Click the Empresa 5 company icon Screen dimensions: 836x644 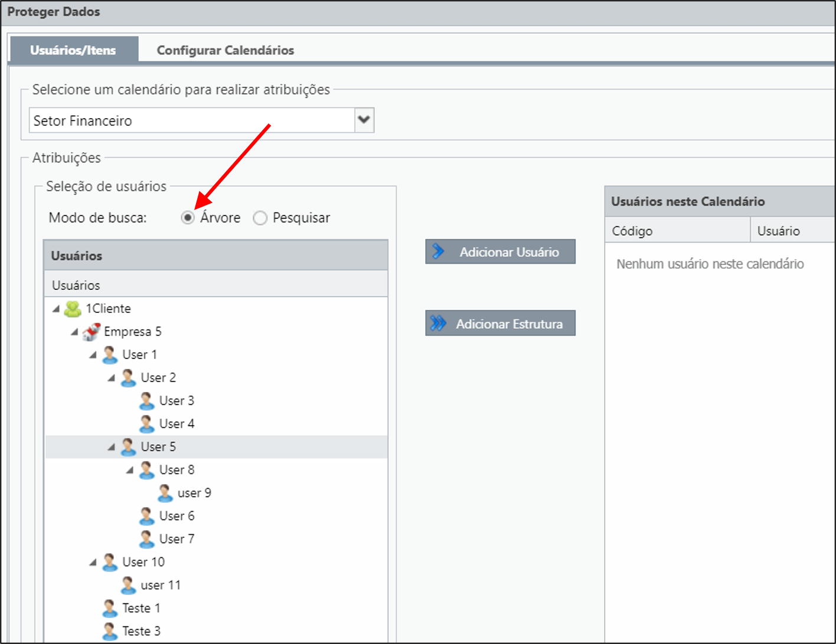coord(91,332)
